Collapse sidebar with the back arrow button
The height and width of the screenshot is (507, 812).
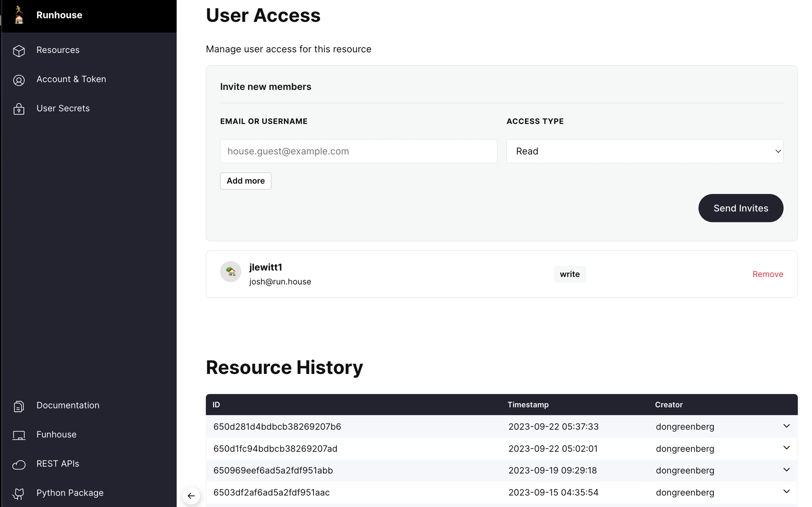pos(191,495)
